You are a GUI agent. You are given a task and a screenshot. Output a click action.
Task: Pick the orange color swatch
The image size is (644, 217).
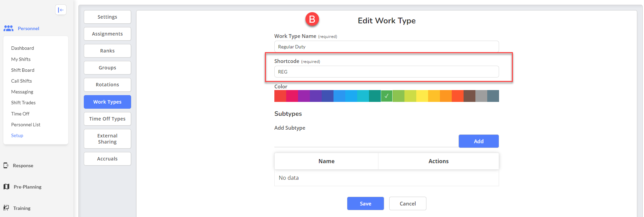446,96
